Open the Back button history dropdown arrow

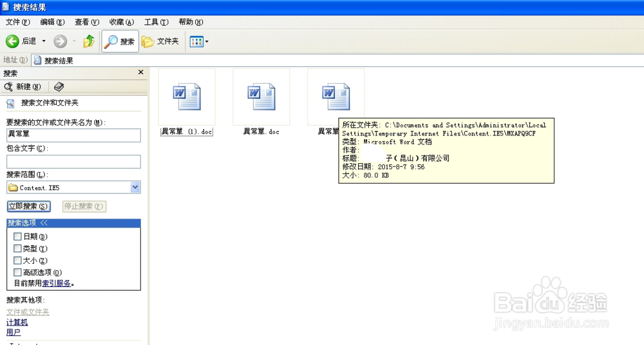click(x=44, y=41)
